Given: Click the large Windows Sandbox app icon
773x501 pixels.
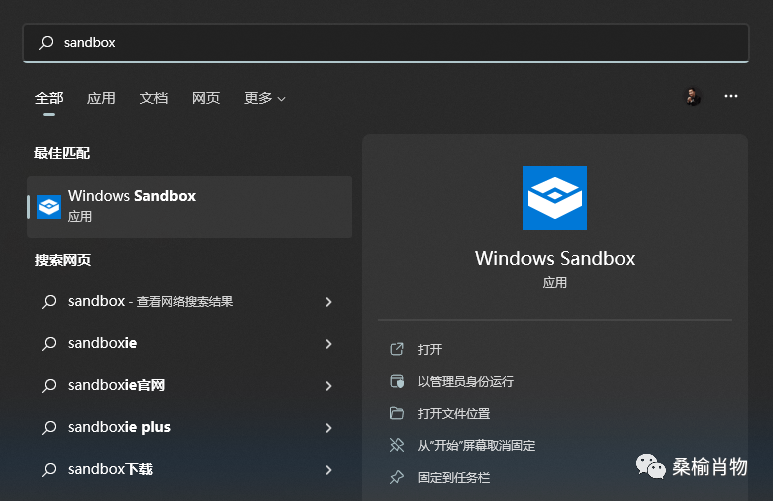Looking at the screenshot, I should tap(555, 198).
